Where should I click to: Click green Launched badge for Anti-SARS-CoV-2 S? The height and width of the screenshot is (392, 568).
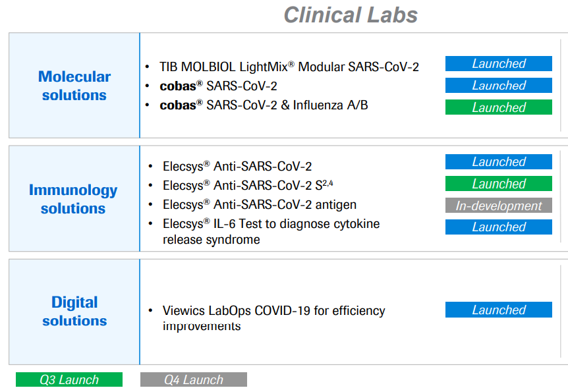pyautogui.click(x=498, y=184)
